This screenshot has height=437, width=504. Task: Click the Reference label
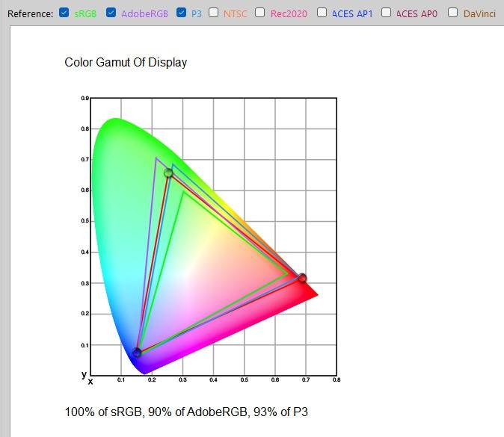(30, 13)
